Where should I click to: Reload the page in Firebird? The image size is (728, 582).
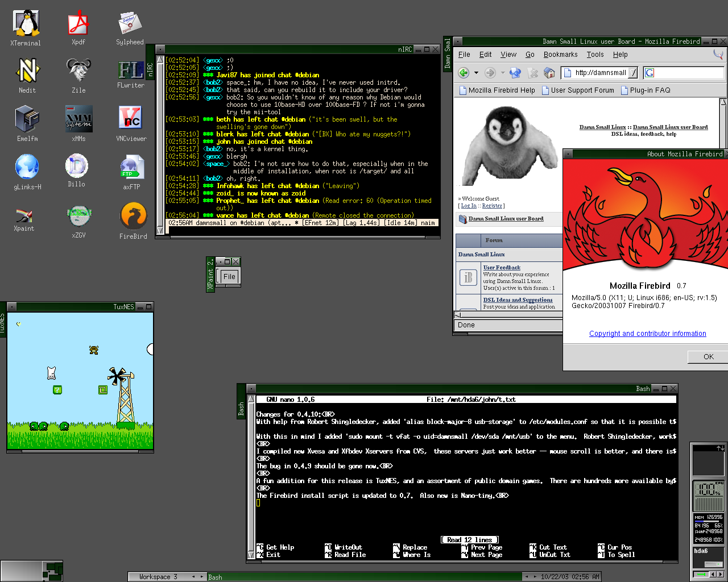pyautogui.click(x=515, y=73)
